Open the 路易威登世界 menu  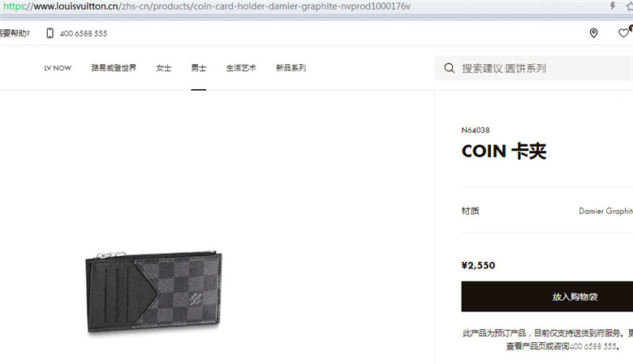(114, 68)
